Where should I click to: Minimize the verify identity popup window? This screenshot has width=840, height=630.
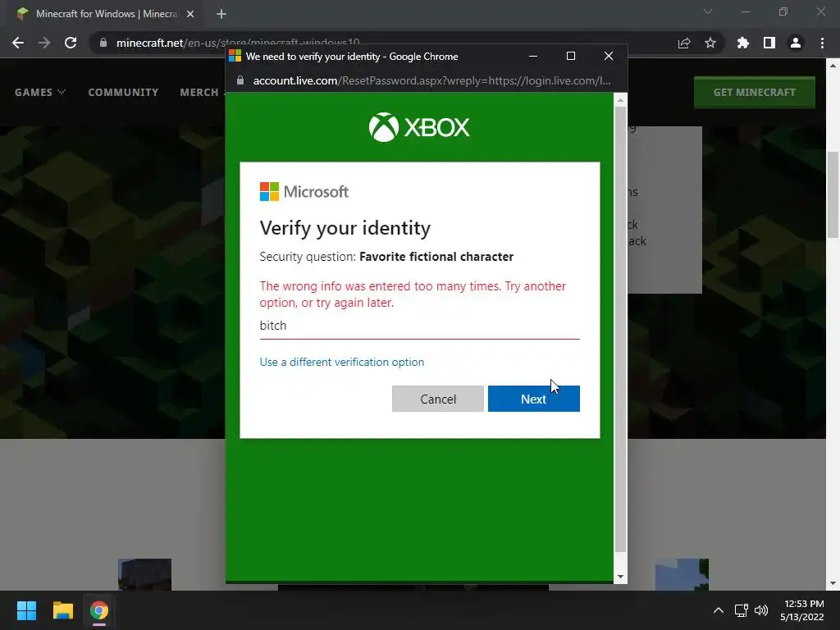click(533, 56)
